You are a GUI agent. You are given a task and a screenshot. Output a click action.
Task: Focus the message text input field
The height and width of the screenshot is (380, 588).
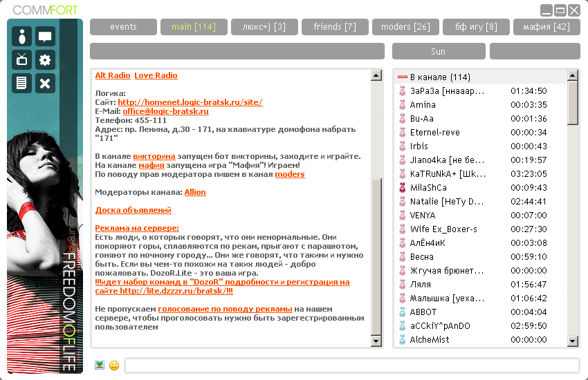tap(351, 365)
